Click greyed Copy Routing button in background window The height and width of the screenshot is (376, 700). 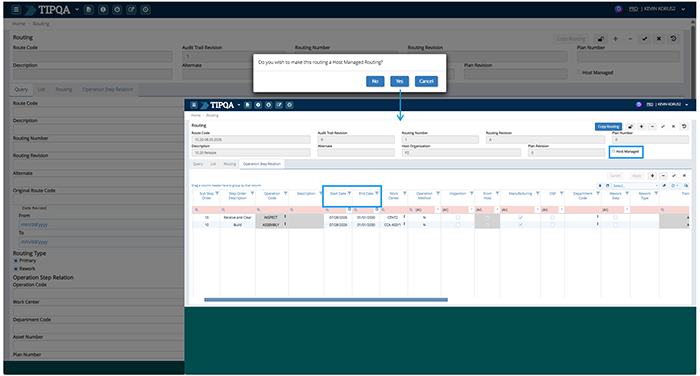(x=571, y=39)
